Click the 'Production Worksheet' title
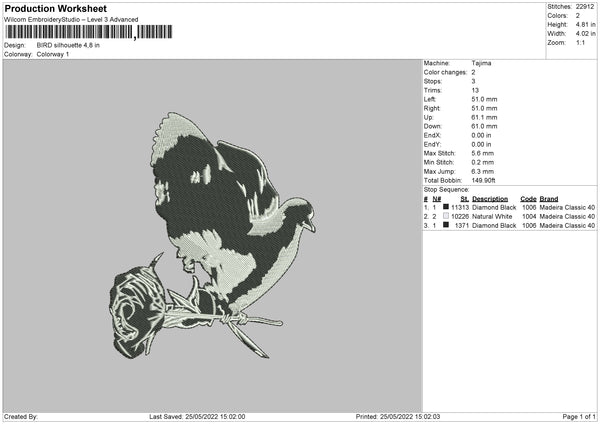Image resolution: width=600 pixels, height=424 pixels. coord(55,8)
